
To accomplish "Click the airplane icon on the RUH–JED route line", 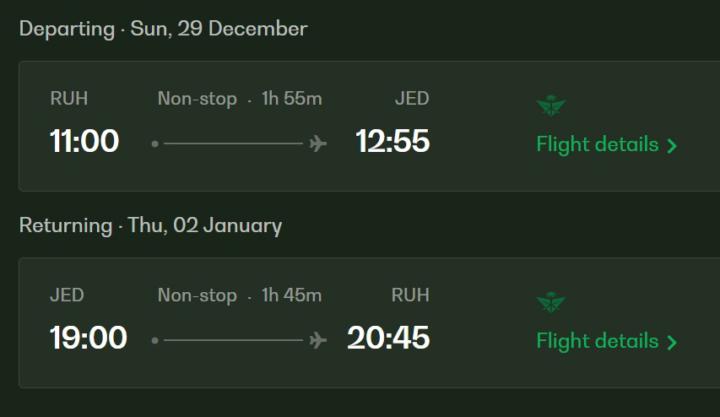I will tap(318, 144).
